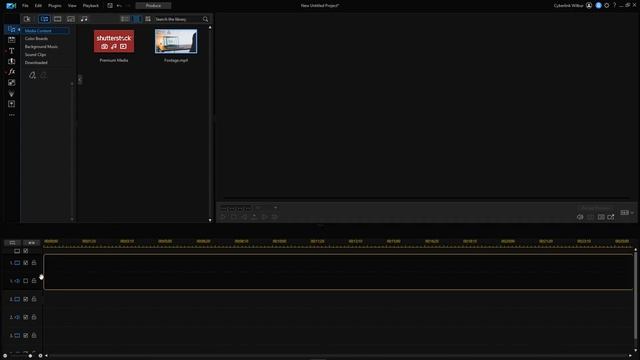Screen dimensions: 640x360
Task: Show only video files in library
Action: [x=58, y=19]
